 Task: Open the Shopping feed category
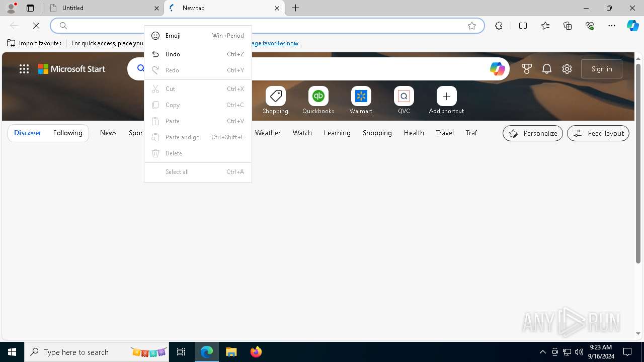coord(377,133)
